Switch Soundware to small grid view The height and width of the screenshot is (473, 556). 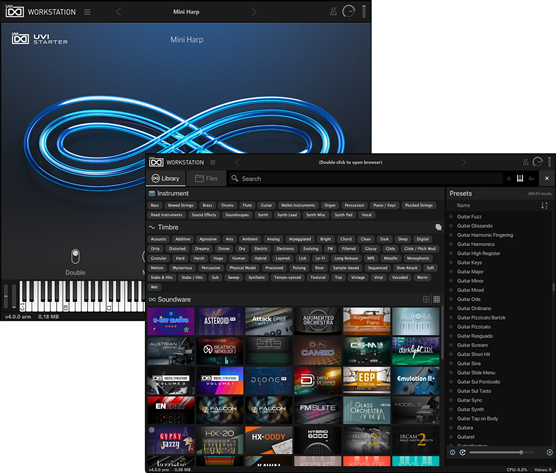coord(437,300)
